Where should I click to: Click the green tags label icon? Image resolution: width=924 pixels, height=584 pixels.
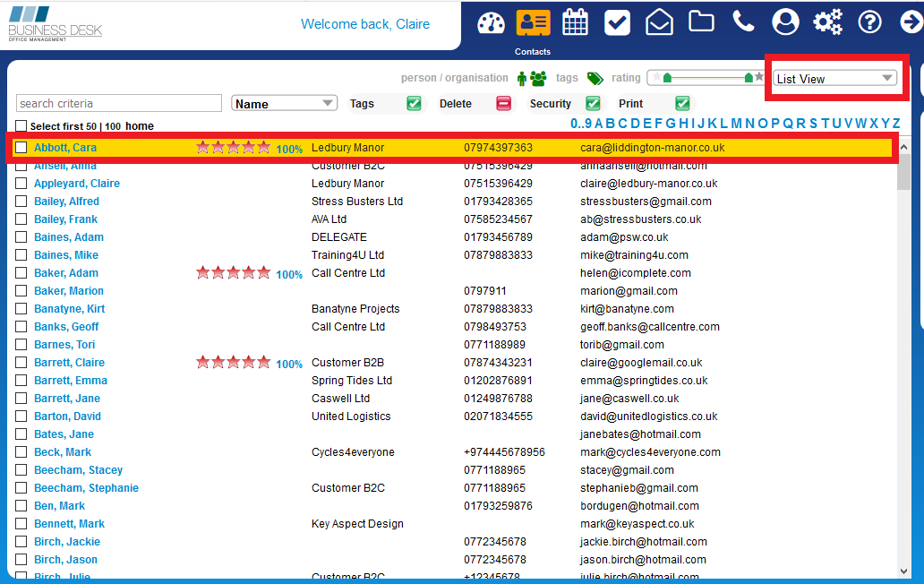point(594,78)
